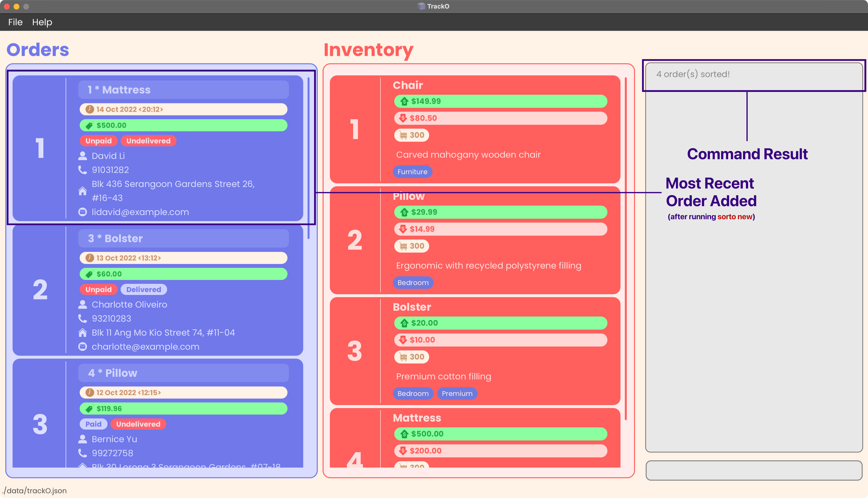The height and width of the screenshot is (498, 868).
Task: Click the home icon beside Blk 436 Serangoon address
Action: pyautogui.click(x=83, y=191)
